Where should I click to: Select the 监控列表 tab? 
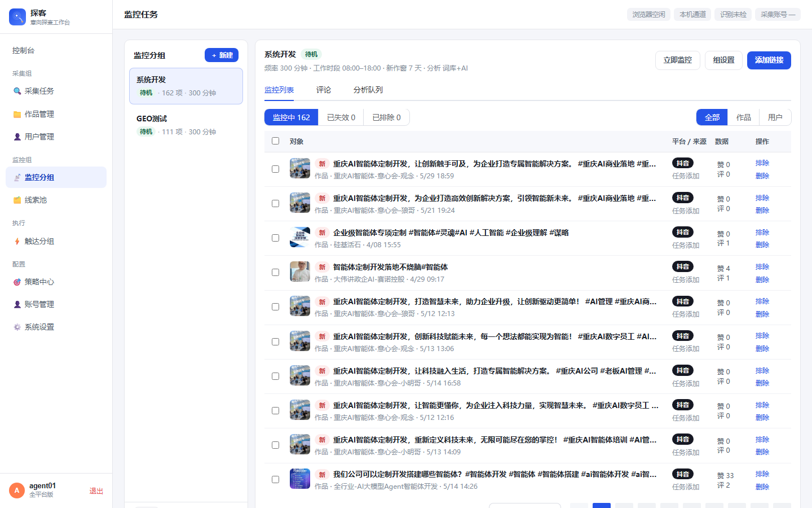click(279, 90)
